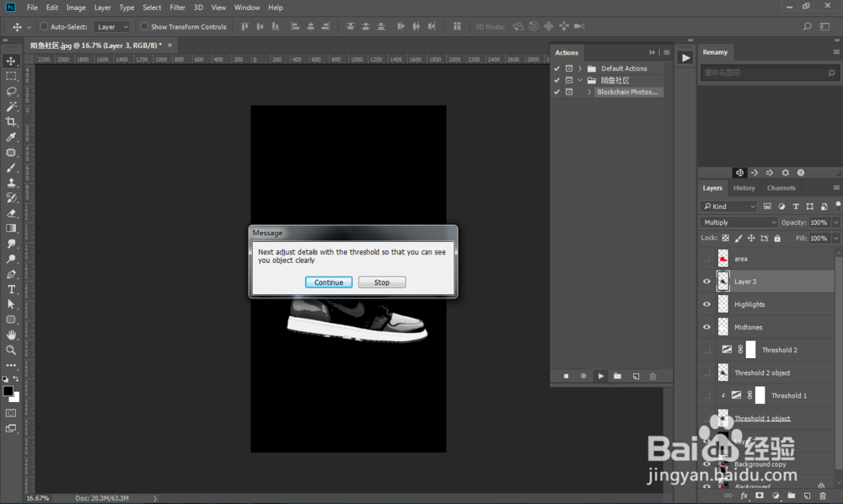Expand the Blockchain Photos action
Image resolution: width=843 pixels, height=504 pixels.
(x=589, y=92)
